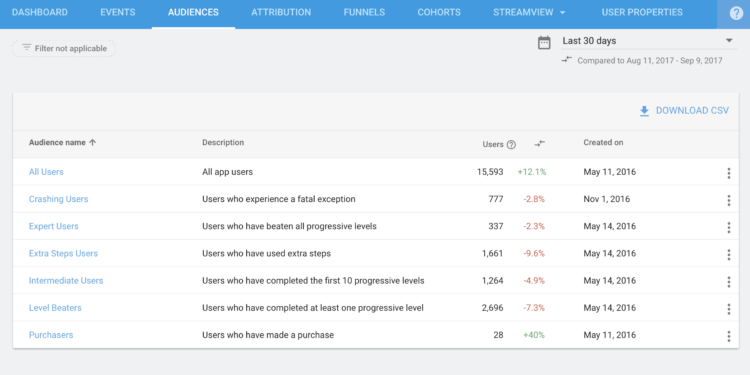Open the Intermediate Users audience link

[66, 281]
